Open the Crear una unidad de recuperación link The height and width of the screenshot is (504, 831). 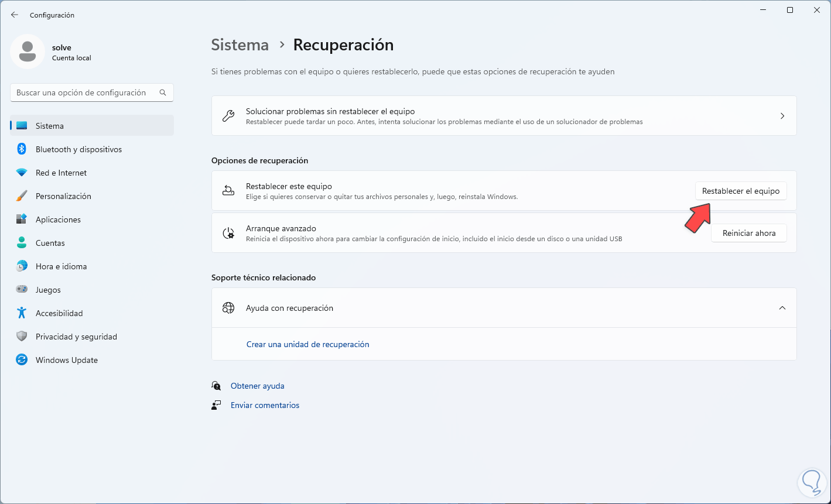click(x=307, y=344)
